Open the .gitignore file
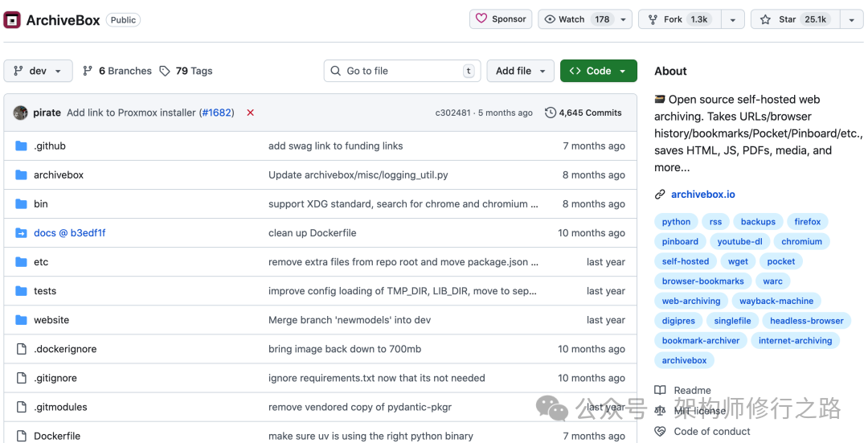Image resolution: width=868 pixels, height=443 pixels. pos(55,378)
